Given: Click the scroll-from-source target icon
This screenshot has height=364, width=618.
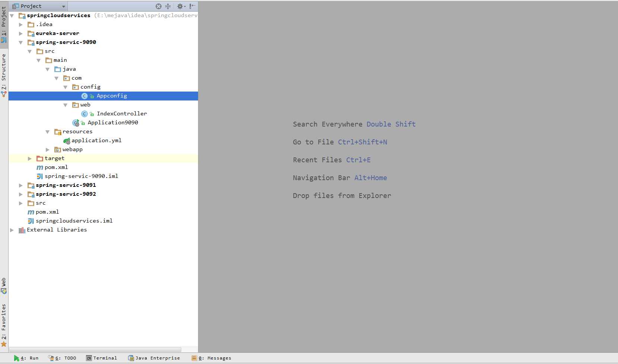Looking at the screenshot, I should 159,6.
